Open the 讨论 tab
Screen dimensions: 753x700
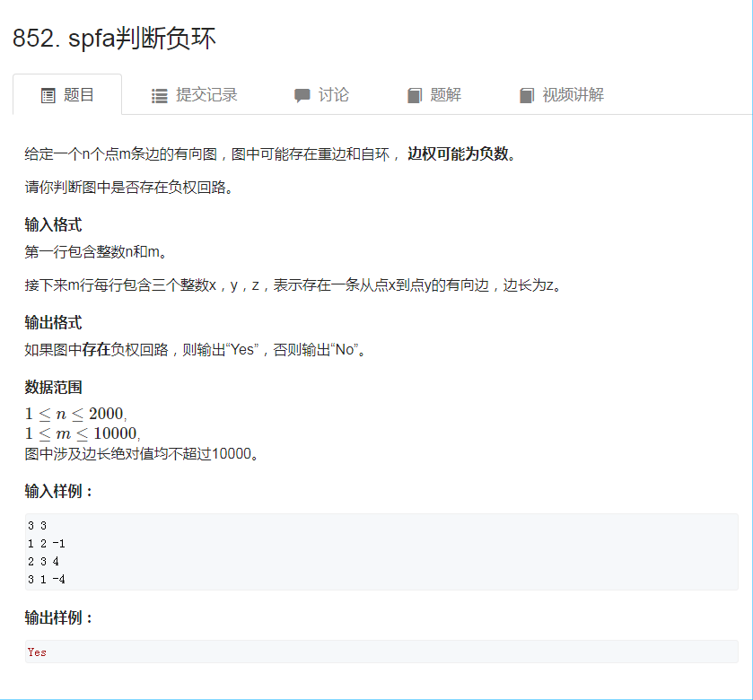(x=321, y=94)
